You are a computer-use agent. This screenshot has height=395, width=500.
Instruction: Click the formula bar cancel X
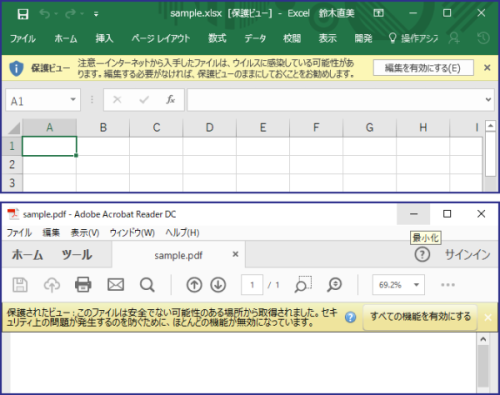point(117,100)
